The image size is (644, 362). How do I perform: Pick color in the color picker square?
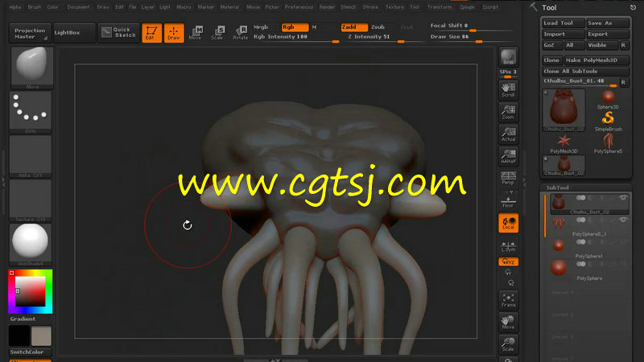click(31, 291)
